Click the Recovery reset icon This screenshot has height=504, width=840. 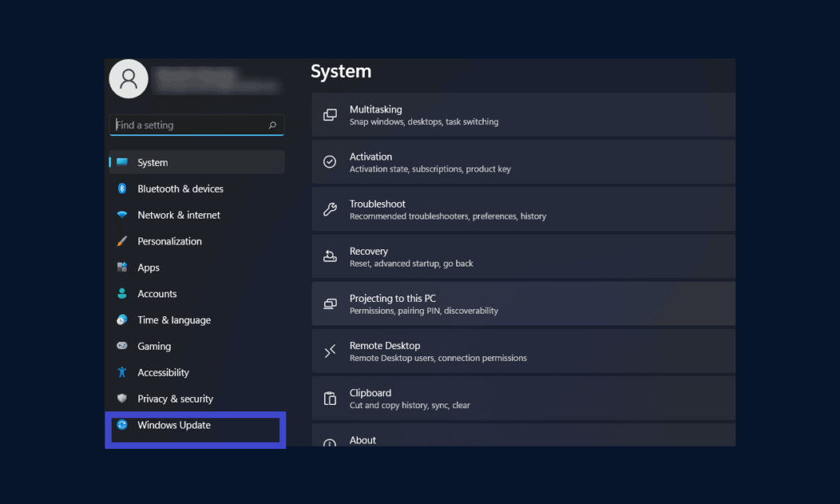pos(330,256)
